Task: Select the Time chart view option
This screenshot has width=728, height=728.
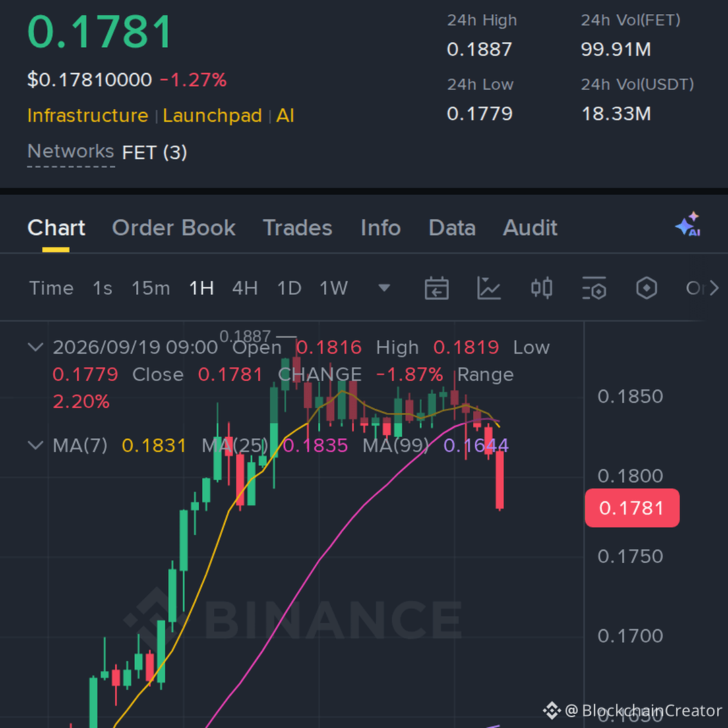Action: point(51,289)
